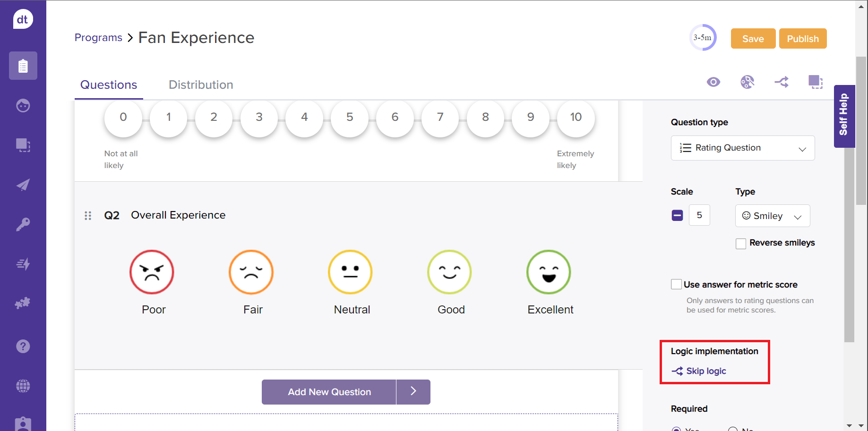Click the paper plane icon in sidebar

[23, 185]
